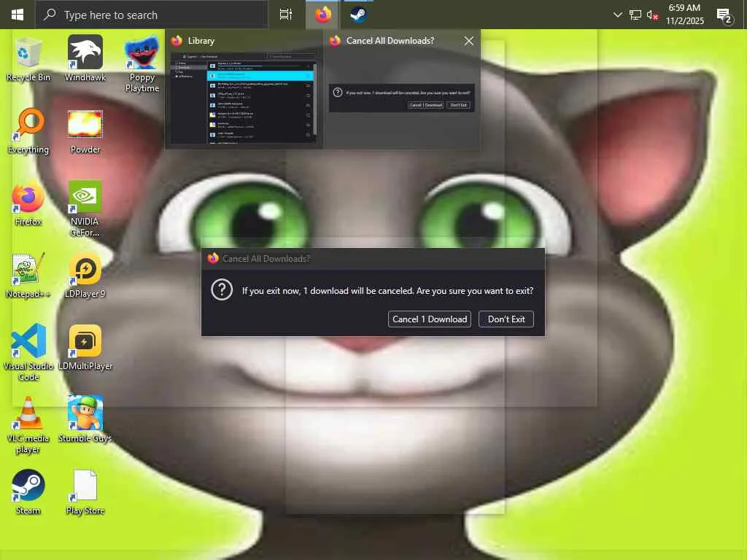Open the Firefox desktop shortcut
This screenshot has height=560, width=747.
[28, 203]
